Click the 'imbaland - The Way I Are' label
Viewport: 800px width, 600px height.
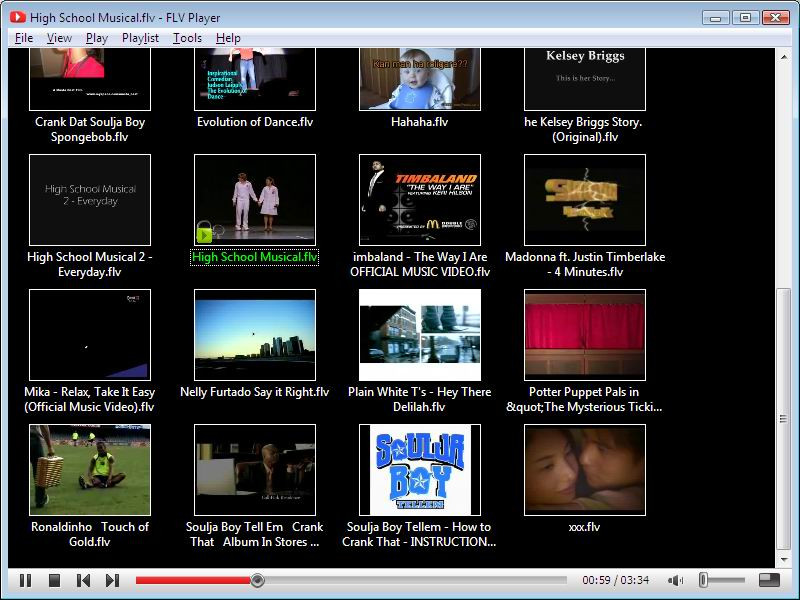click(x=420, y=257)
